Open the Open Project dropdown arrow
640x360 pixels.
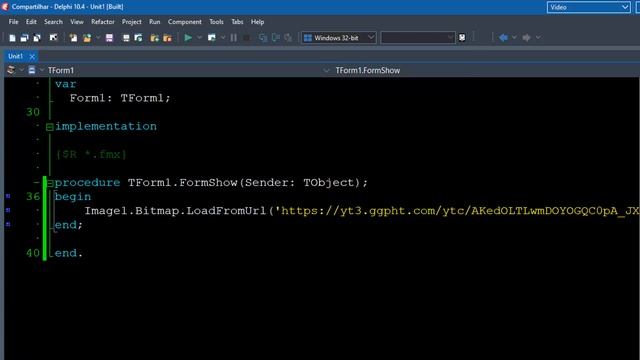tap(98, 38)
